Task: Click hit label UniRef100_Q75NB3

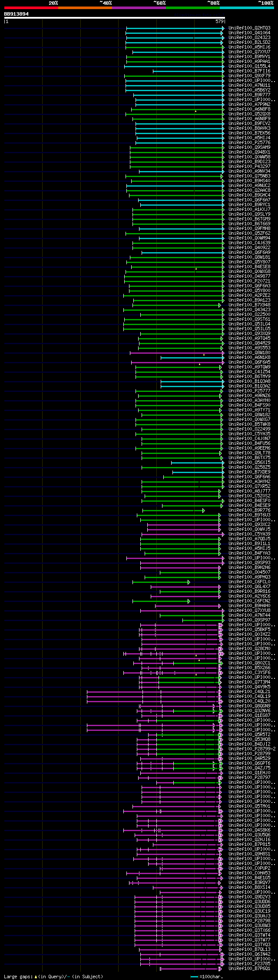Action: (x=249, y=176)
